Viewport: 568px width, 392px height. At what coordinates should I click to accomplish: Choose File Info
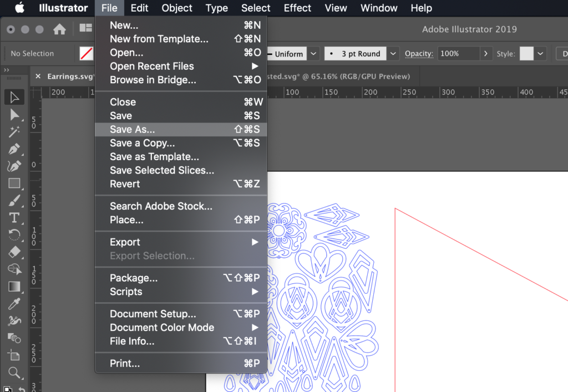[181, 342]
